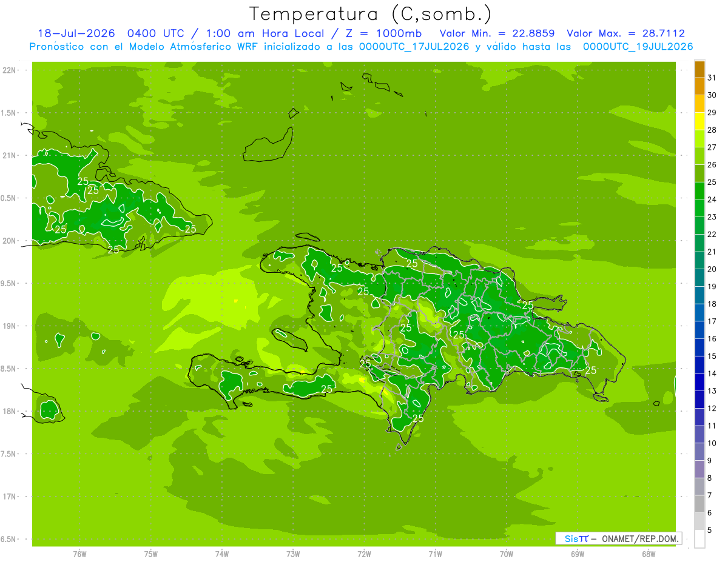Click legend scale value "10"
The image size is (728, 562).
(x=712, y=443)
